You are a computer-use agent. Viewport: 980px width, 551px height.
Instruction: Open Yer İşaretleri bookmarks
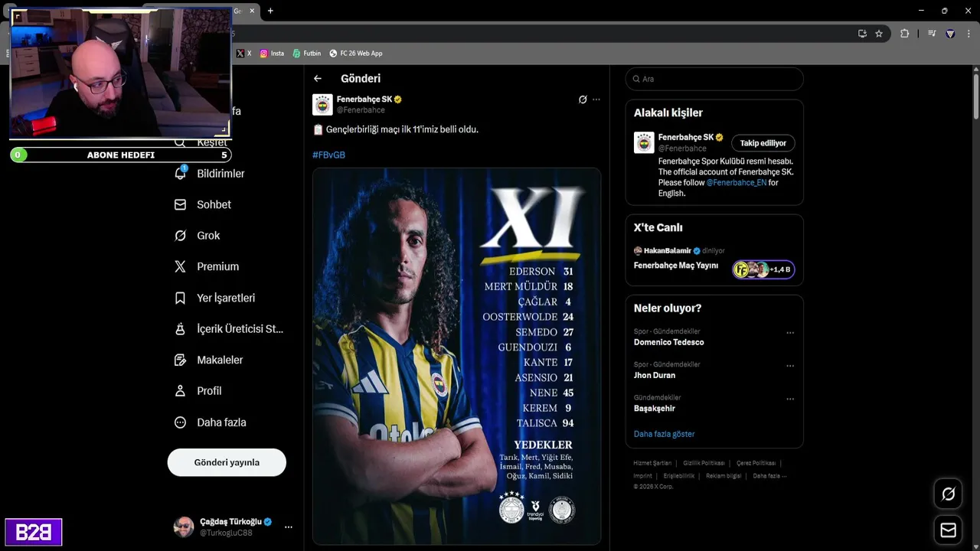[215, 298]
